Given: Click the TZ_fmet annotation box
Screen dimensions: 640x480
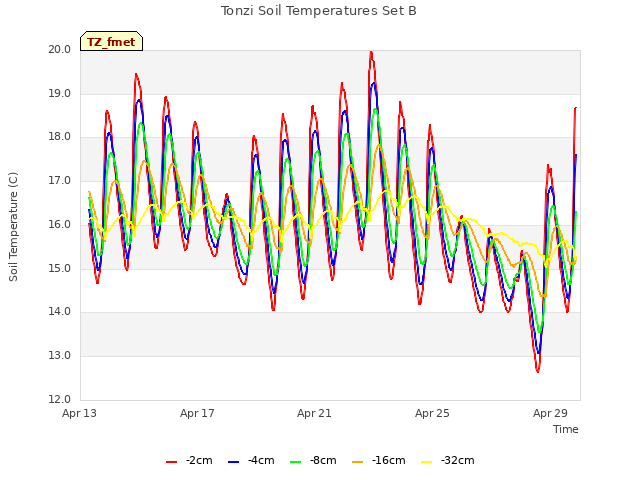Looking at the screenshot, I should [111, 41].
